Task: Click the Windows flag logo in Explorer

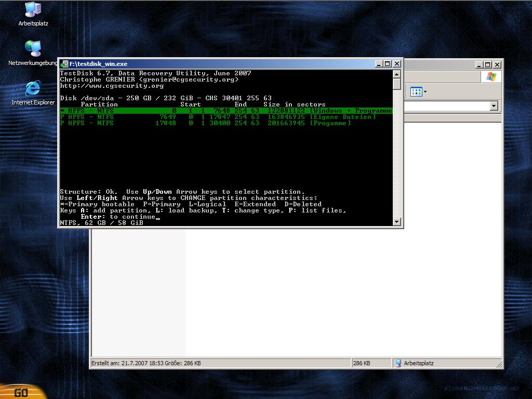Action: pos(491,77)
